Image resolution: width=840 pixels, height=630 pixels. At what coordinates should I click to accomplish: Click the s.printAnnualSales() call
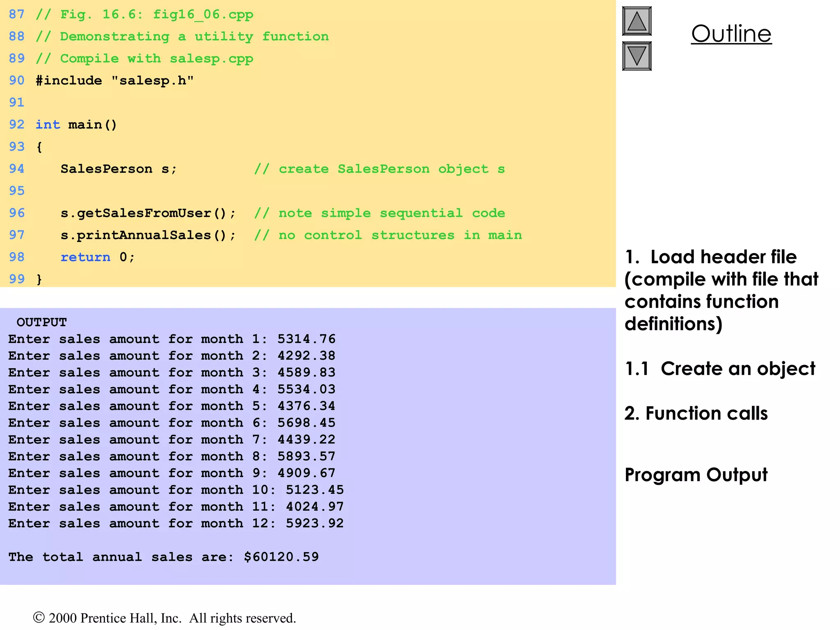pos(148,235)
